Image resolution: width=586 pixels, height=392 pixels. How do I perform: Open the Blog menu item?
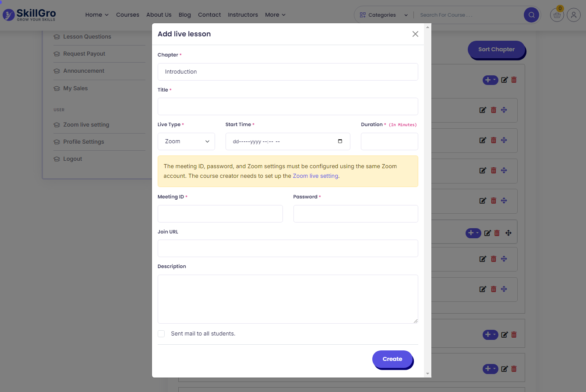pyautogui.click(x=185, y=15)
